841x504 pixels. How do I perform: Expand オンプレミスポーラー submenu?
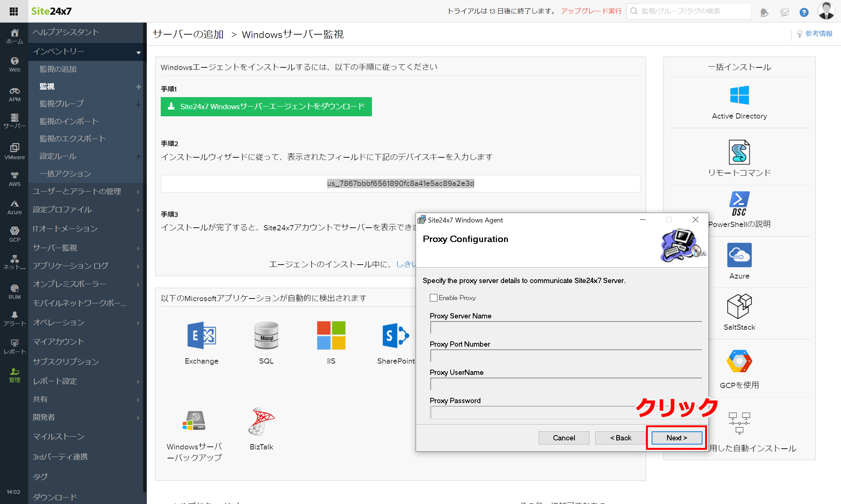(x=139, y=285)
